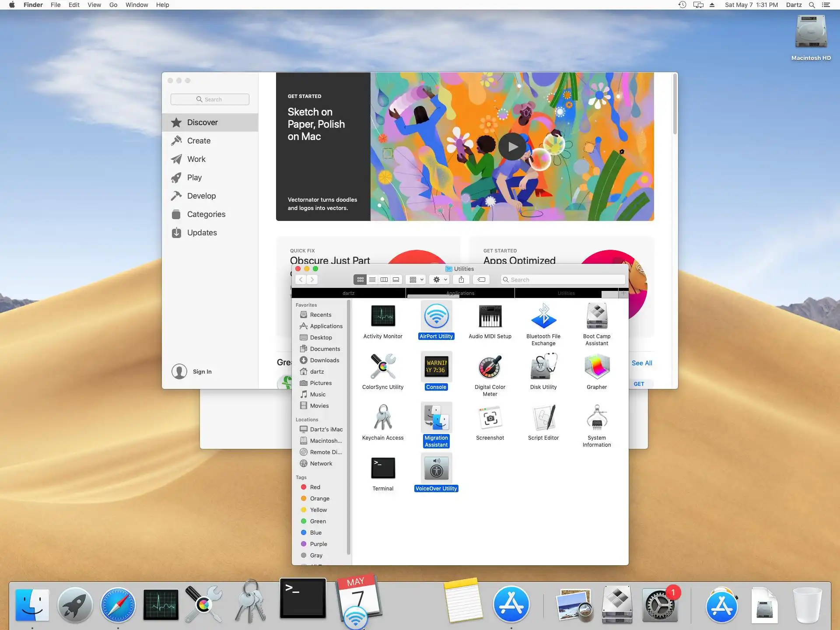Switch Finder to column view

pos(384,280)
